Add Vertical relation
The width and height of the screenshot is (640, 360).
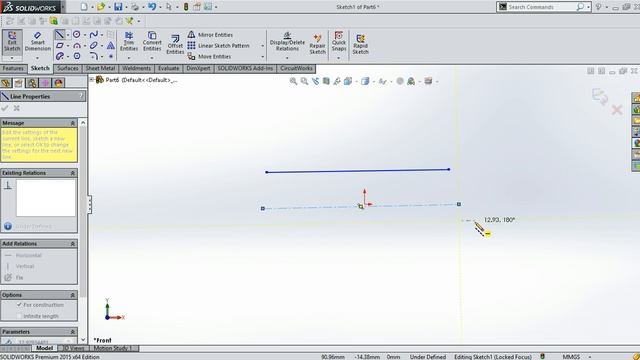[19, 266]
